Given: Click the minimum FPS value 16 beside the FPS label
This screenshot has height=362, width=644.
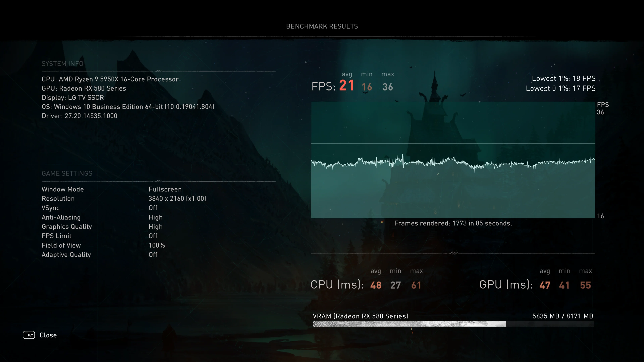Looking at the screenshot, I should point(367,87).
